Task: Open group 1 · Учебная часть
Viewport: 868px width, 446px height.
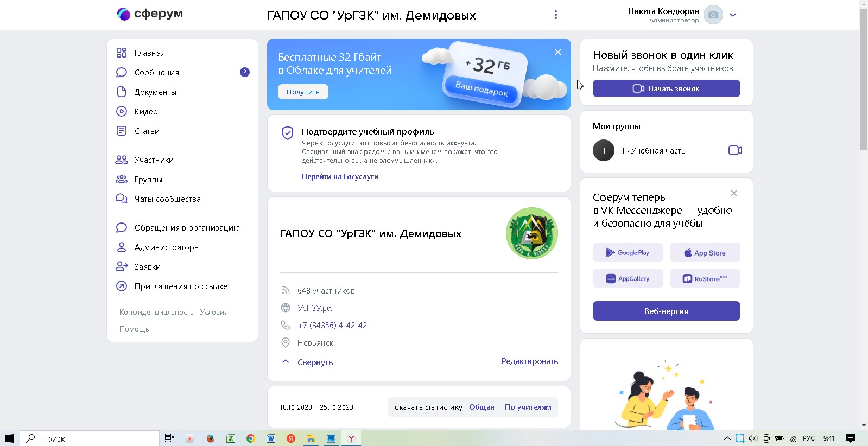Action: pyautogui.click(x=653, y=151)
